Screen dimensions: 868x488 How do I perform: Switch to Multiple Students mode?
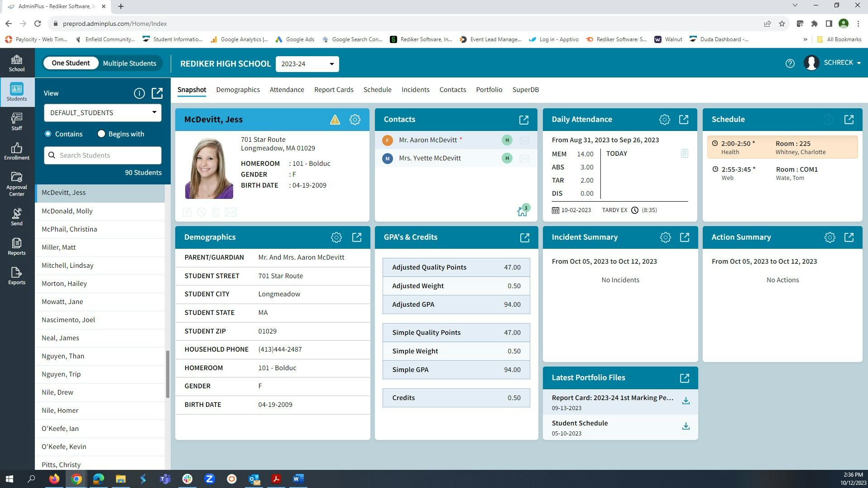coord(129,63)
